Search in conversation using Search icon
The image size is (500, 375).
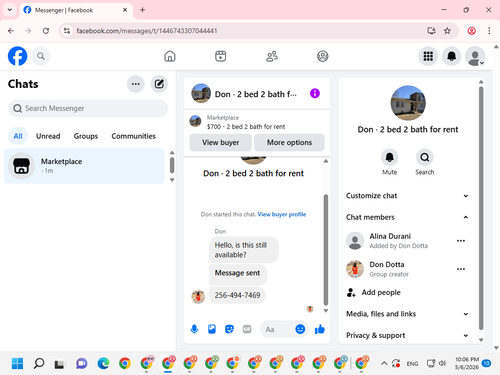[425, 157]
